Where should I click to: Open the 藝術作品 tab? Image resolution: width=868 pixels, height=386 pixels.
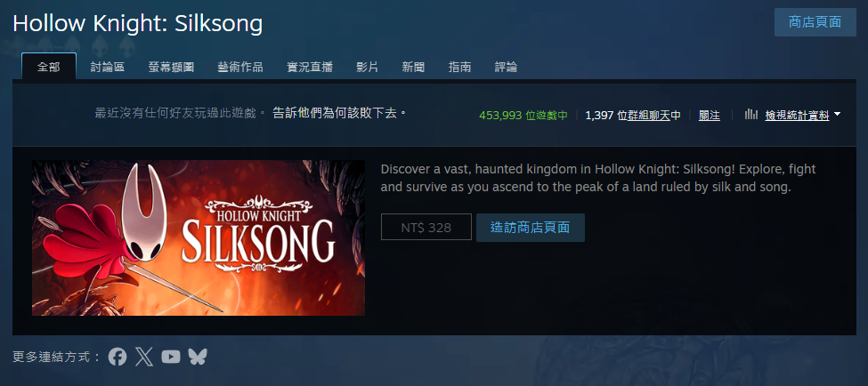click(x=240, y=68)
